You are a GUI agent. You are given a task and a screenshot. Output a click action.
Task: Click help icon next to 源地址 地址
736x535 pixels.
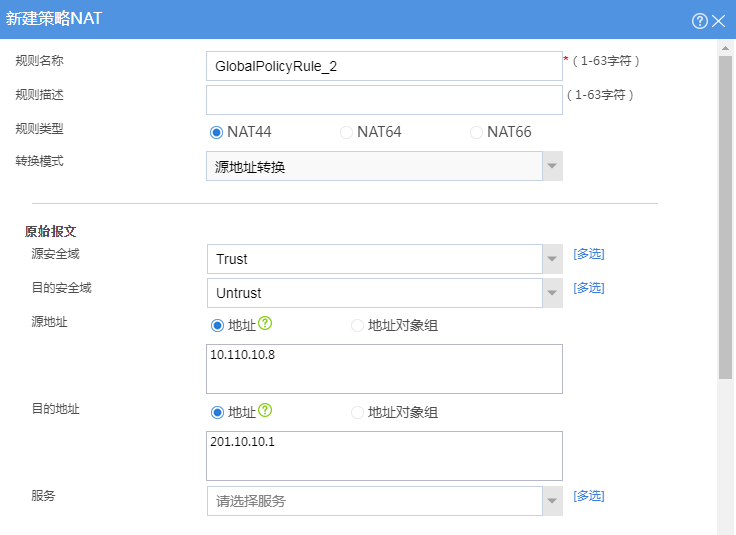pos(266,324)
